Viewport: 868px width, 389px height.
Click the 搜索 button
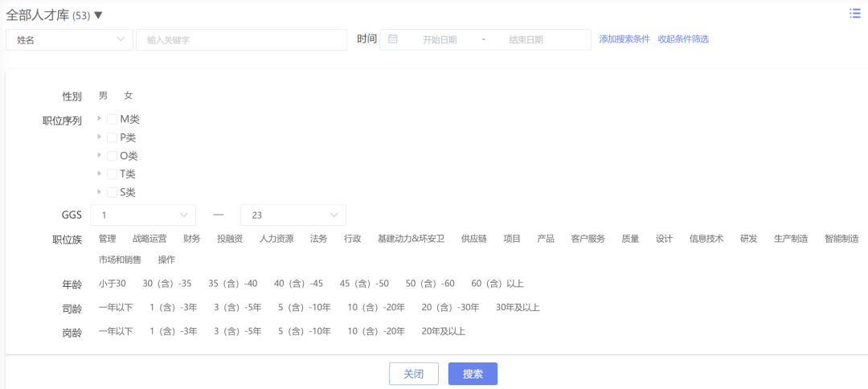pyautogui.click(x=473, y=374)
